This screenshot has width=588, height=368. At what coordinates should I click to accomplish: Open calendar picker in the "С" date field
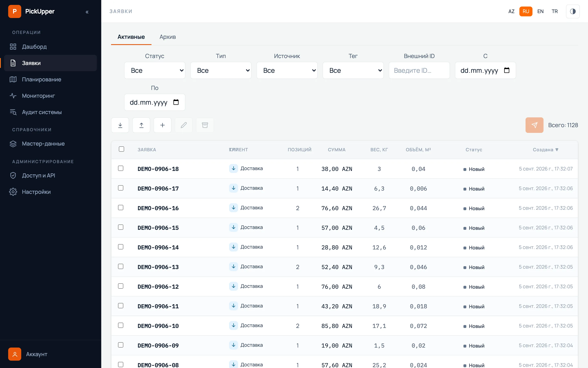507,70
